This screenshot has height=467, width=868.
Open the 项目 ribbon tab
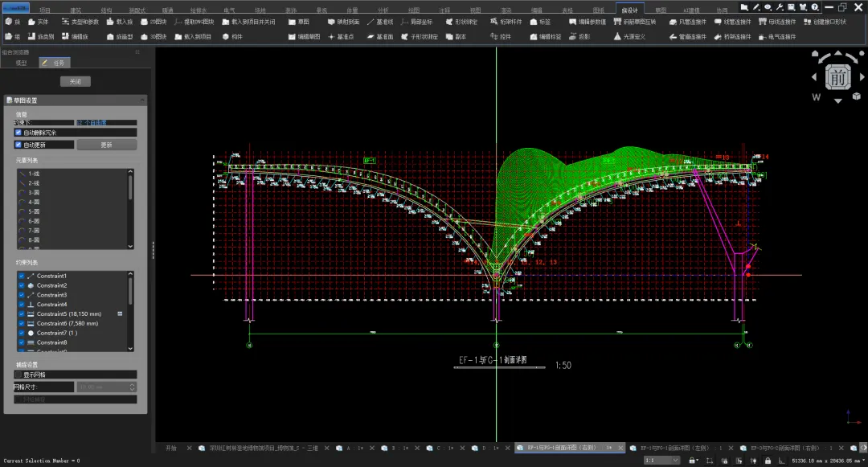(45, 10)
